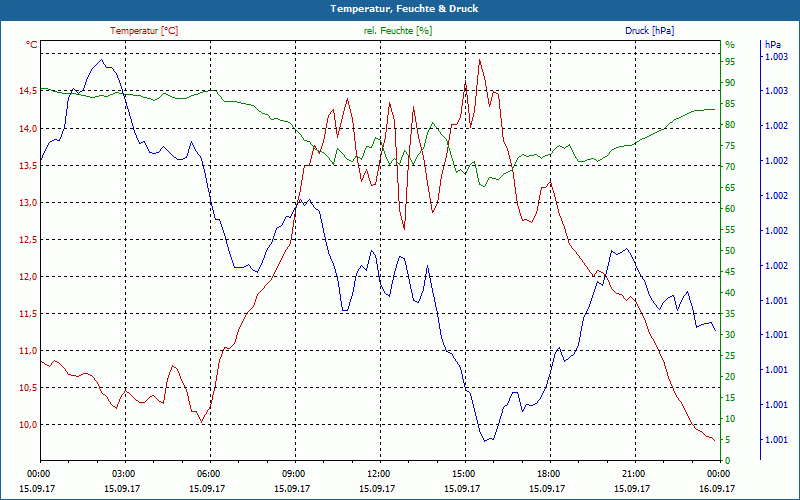Click the 10,5 temperature axis value
800x500 pixels.
(x=29, y=388)
